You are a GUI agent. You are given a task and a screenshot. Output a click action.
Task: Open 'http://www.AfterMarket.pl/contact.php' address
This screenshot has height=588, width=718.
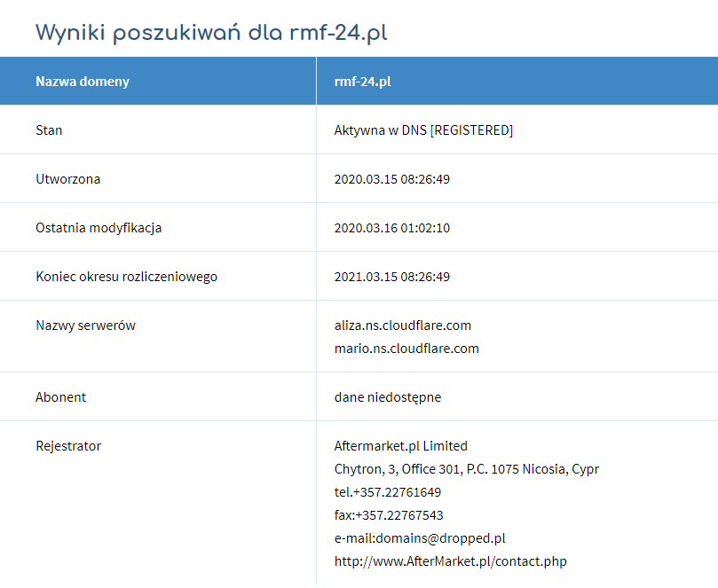[451, 561]
